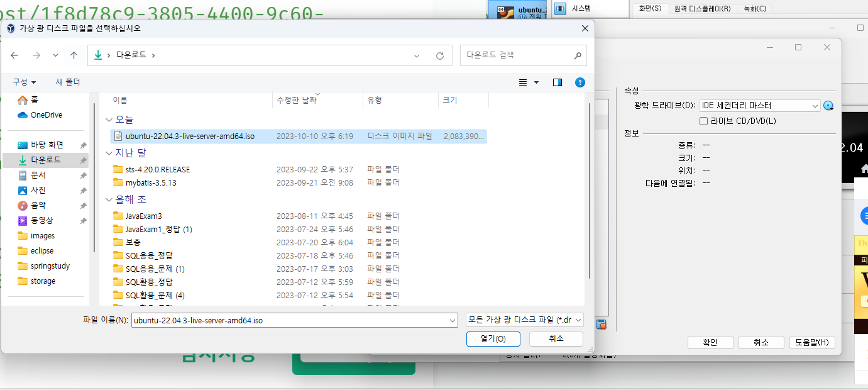The width and height of the screenshot is (868, 390).
Task: Refresh the 다운로드 folder view
Action: tap(440, 55)
